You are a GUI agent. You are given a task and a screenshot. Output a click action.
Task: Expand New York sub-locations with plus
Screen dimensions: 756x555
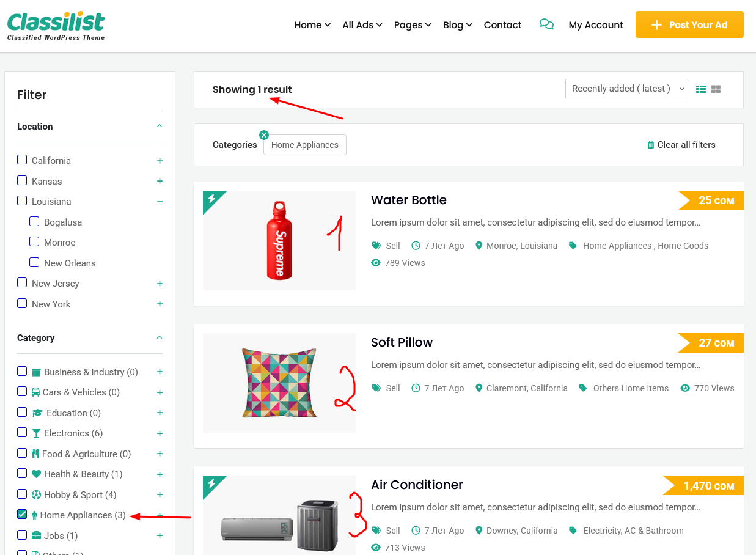[x=160, y=304]
